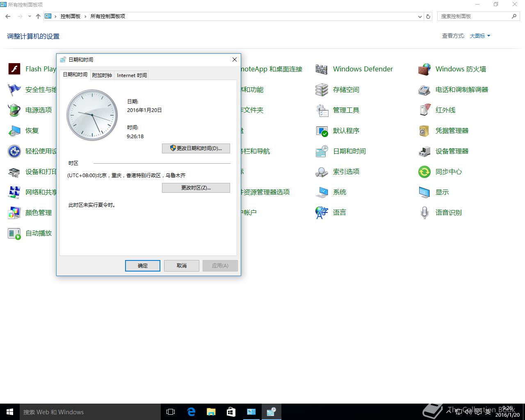Open the 系统 system icon
This screenshot has height=420, width=525.
(x=322, y=192)
